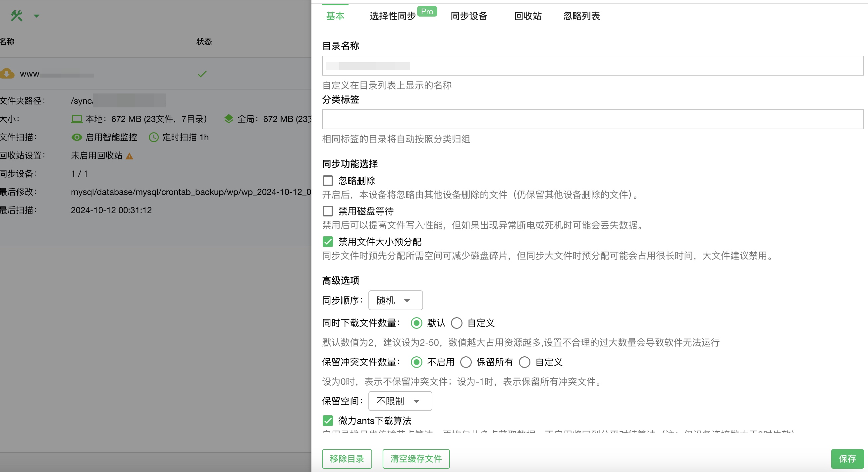Click the clock icon for 定时扫描 1h
The width and height of the screenshot is (868, 472).
click(x=154, y=137)
